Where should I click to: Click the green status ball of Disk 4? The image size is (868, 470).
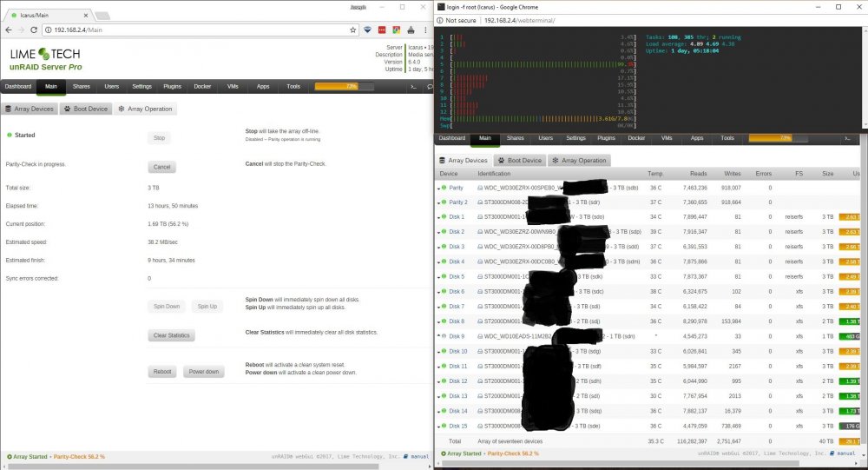pos(444,261)
